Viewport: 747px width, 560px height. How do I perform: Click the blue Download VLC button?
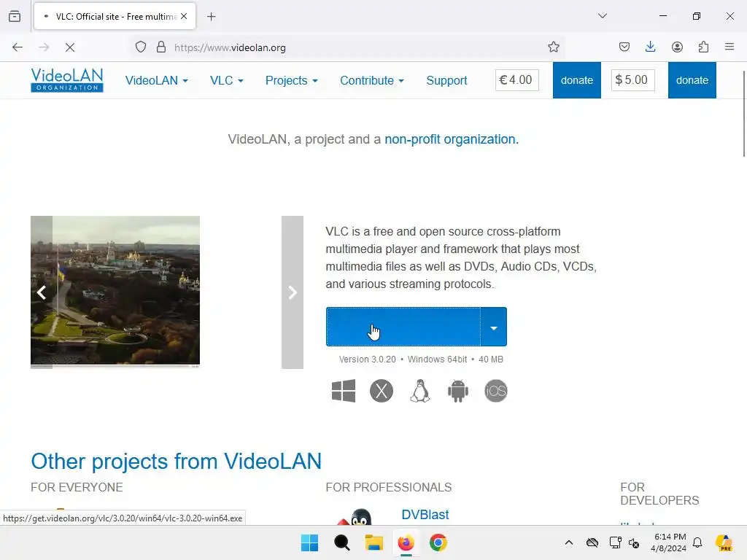tap(403, 327)
